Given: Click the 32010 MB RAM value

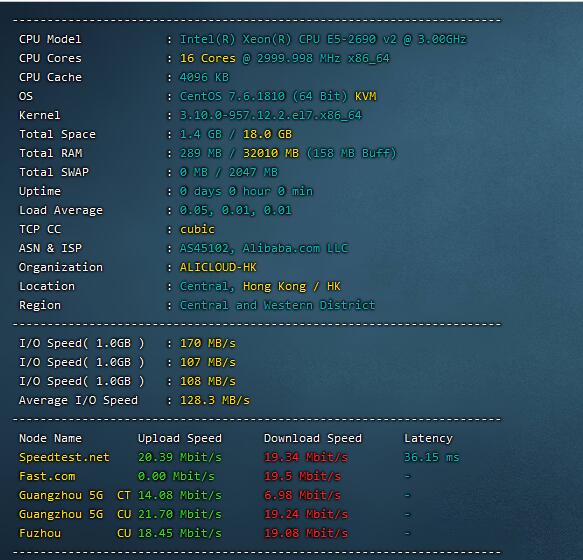Looking at the screenshot, I should 271,153.
